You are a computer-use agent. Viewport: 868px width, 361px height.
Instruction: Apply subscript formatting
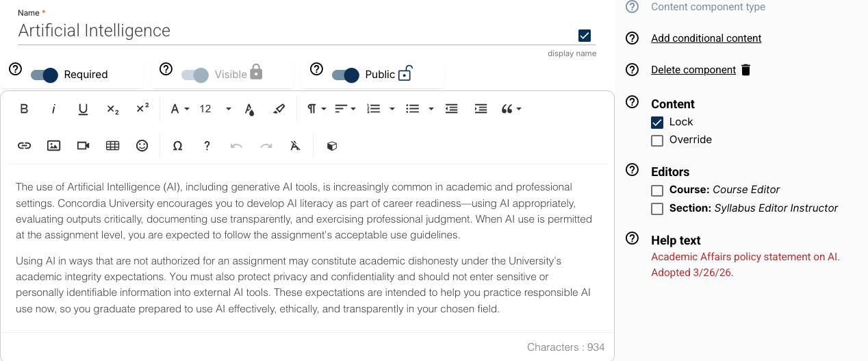pyautogui.click(x=113, y=109)
